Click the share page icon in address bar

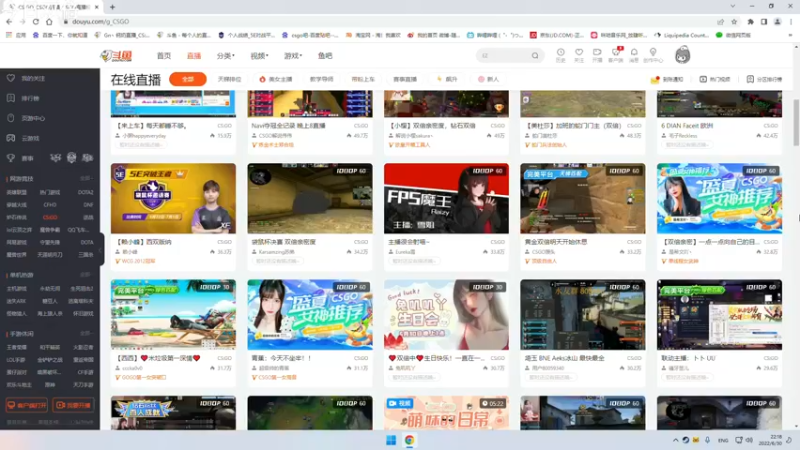[x=720, y=21]
